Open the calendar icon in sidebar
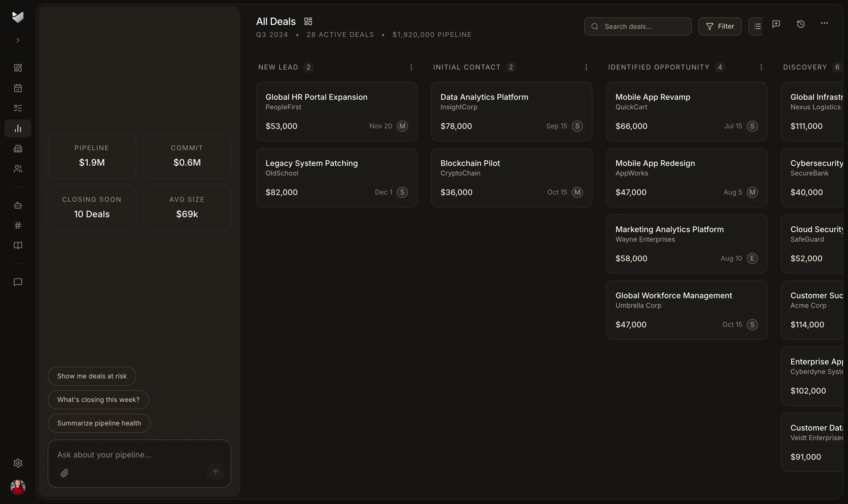The width and height of the screenshot is (848, 504). 18,88
